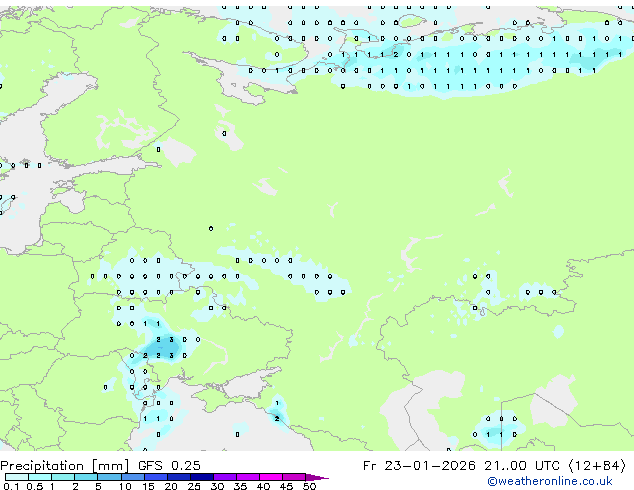The image size is (634, 490).
Task: Select the lightest legend swatch between 0.1 and 0.5
Action: (x=17, y=477)
